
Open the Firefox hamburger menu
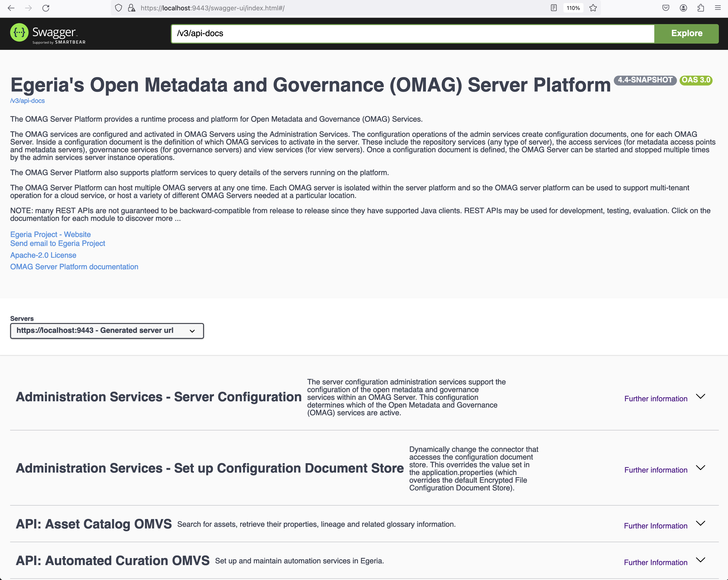(x=718, y=8)
